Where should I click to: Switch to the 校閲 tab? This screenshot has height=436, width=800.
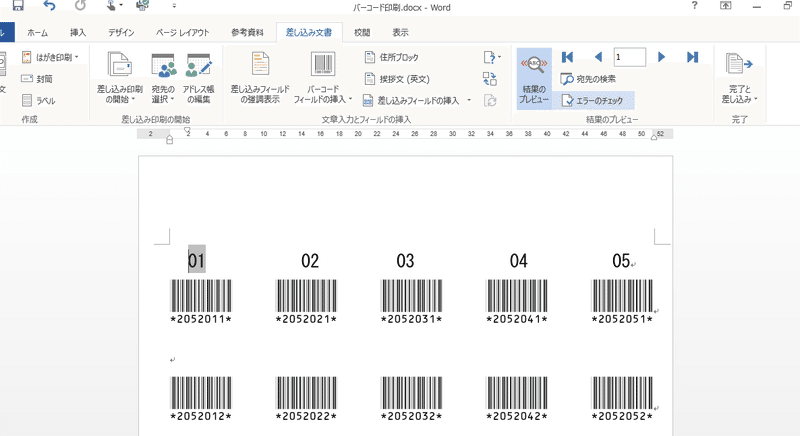[x=362, y=33]
